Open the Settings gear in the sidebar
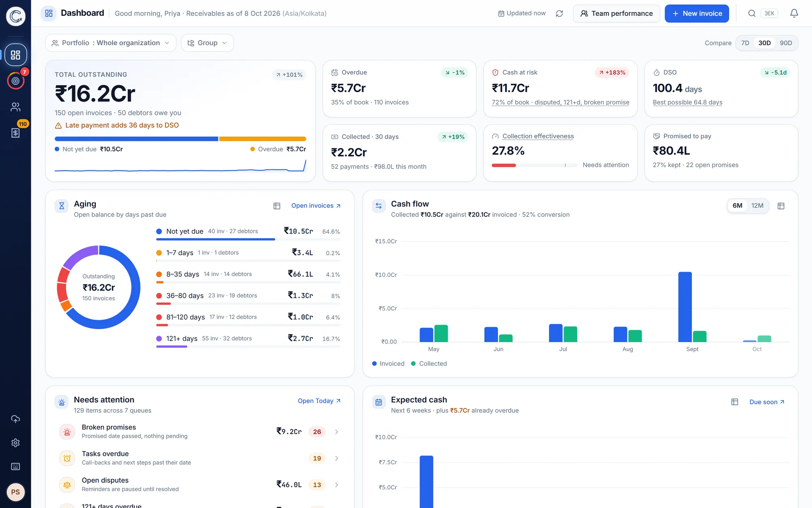The width and height of the screenshot is (812, 508). tap(15, 443)
